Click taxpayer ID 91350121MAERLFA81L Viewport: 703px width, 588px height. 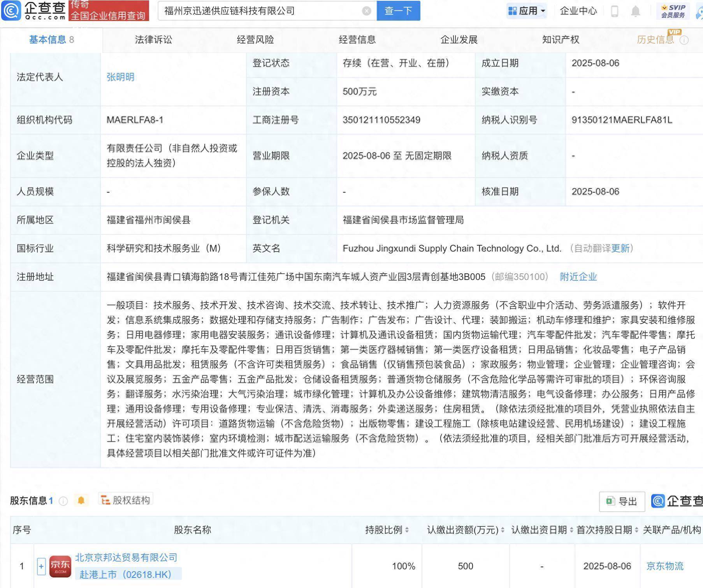622,120
